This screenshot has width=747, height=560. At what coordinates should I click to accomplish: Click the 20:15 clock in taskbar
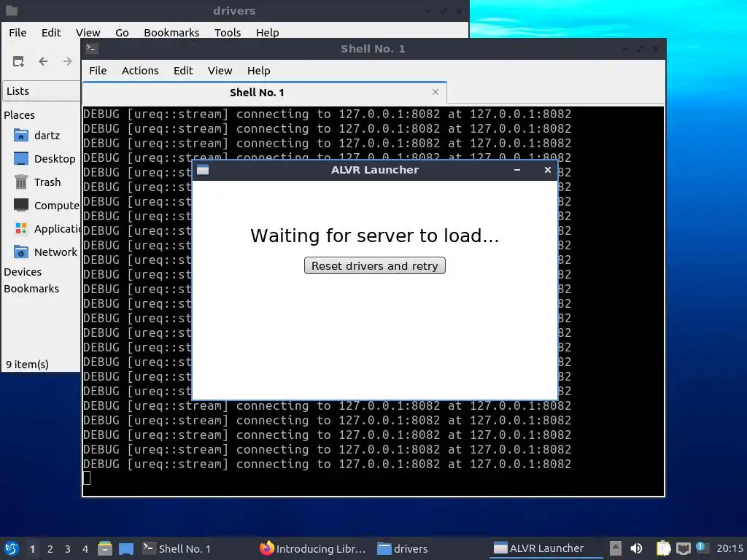[x=729, y=548]
